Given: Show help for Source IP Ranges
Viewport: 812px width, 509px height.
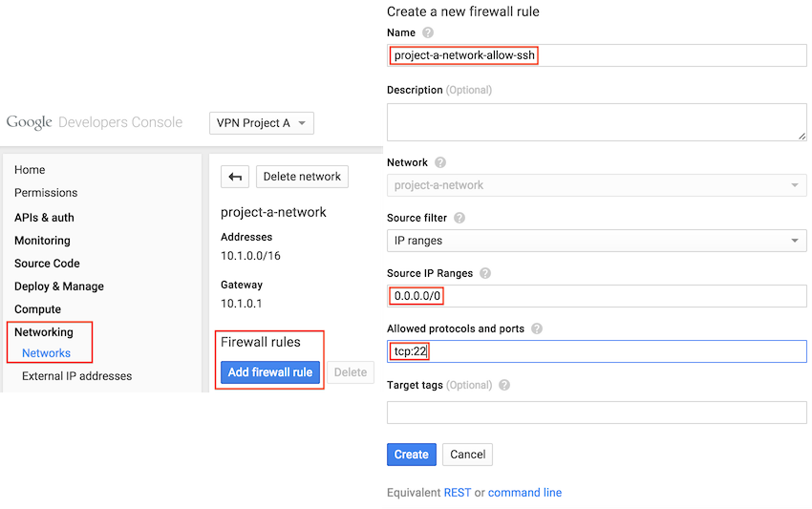Looking at the screenshot, I should [484, 273].
